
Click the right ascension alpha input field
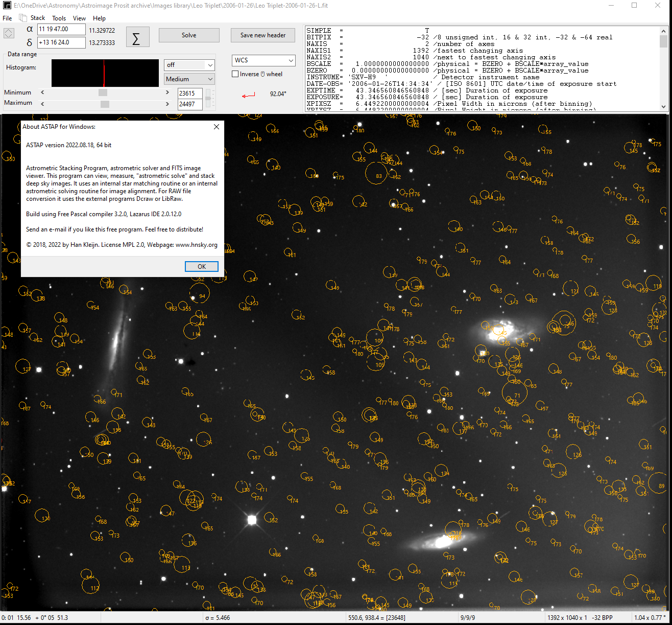61,29
